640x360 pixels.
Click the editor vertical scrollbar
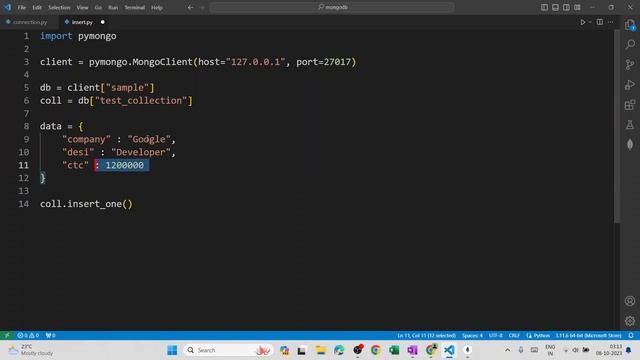click(617, 127)
